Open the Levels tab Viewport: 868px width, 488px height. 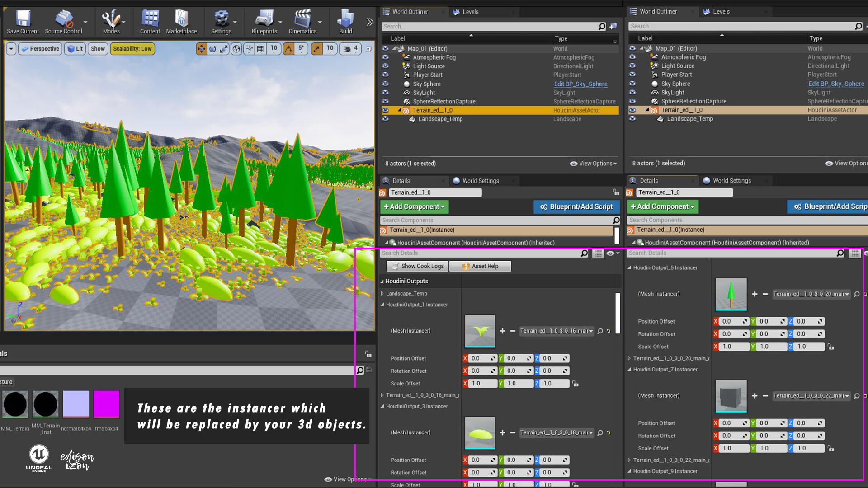click(470, 11)
